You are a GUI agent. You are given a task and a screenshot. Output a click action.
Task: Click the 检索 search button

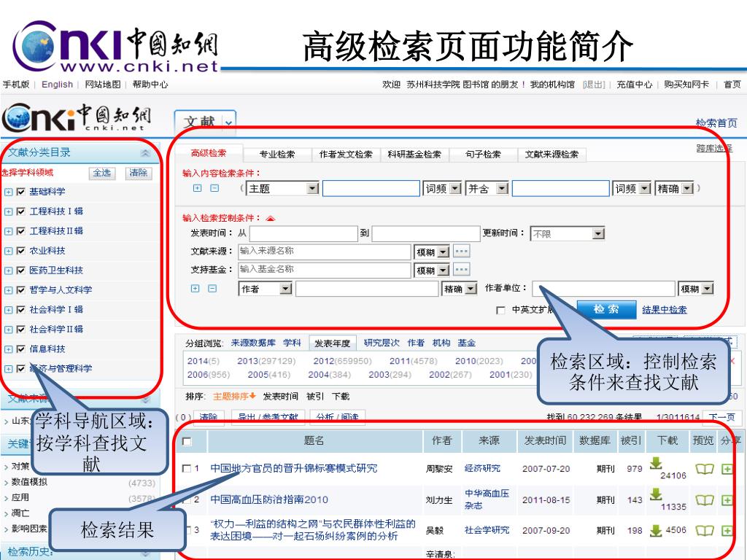coord(606,309)
